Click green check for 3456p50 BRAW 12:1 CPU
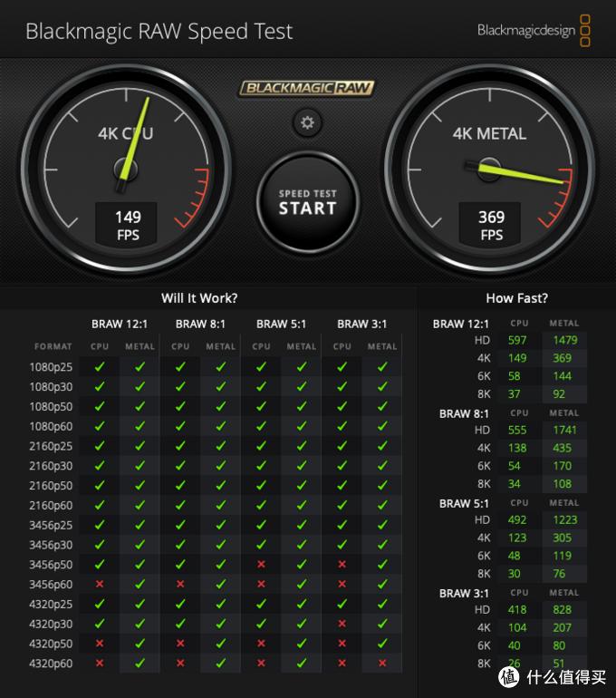The width and height of the screenshot is (616, 698). coord(100,564)
